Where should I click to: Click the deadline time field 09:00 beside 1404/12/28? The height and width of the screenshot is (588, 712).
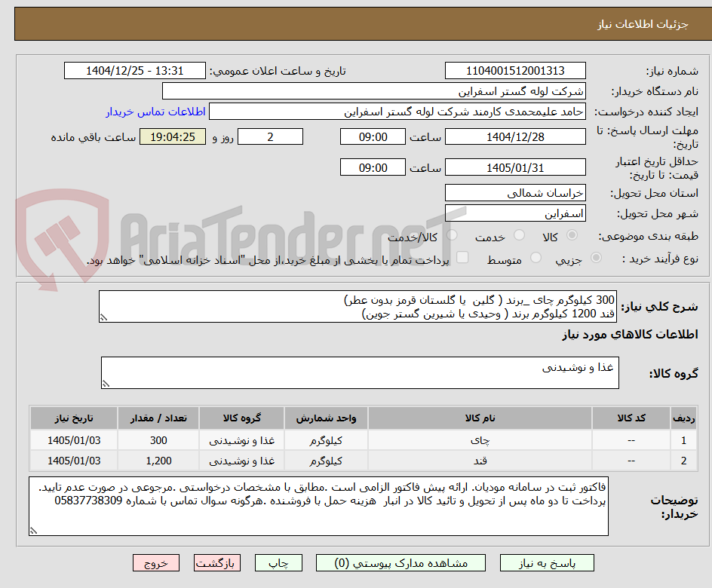pyautogui.click(x=373, y=136)
